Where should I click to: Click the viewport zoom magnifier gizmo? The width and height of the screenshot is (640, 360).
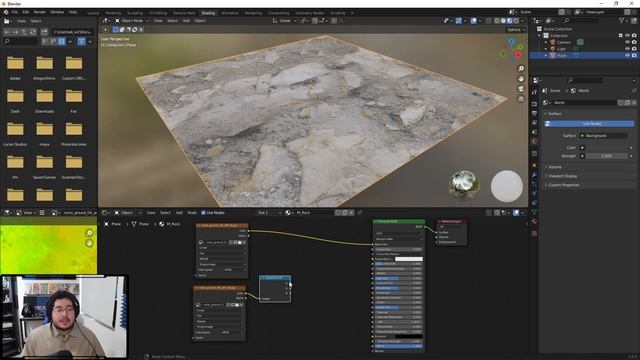click(521, 68)
